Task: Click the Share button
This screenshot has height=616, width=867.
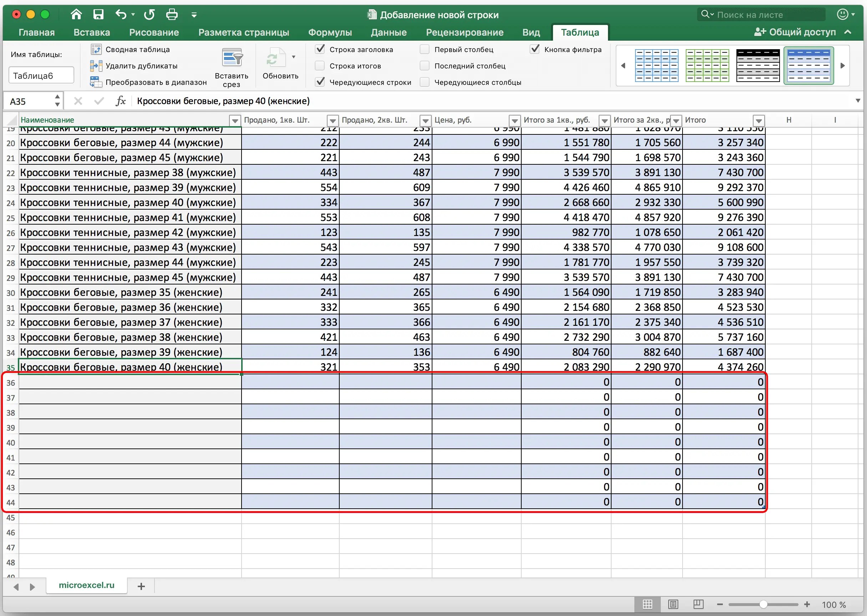Action: [795, 32]
